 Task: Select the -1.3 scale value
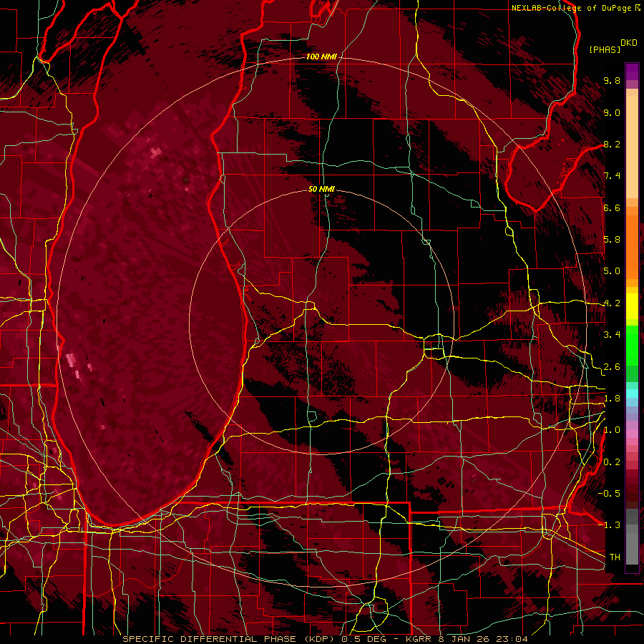click(609, 525)
